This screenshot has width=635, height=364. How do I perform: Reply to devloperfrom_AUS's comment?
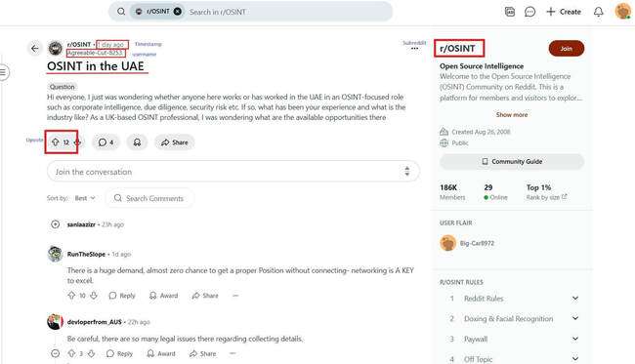119,353
